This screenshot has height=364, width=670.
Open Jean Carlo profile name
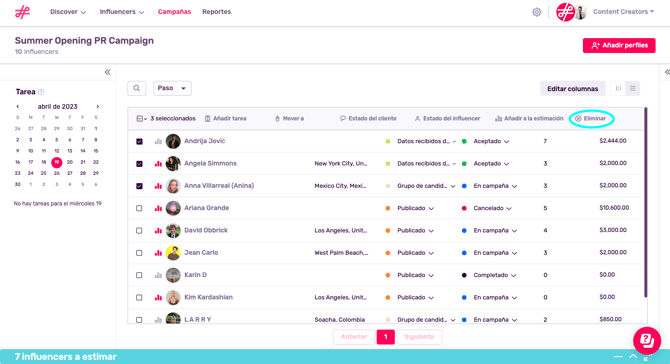(x=201, y=253)
